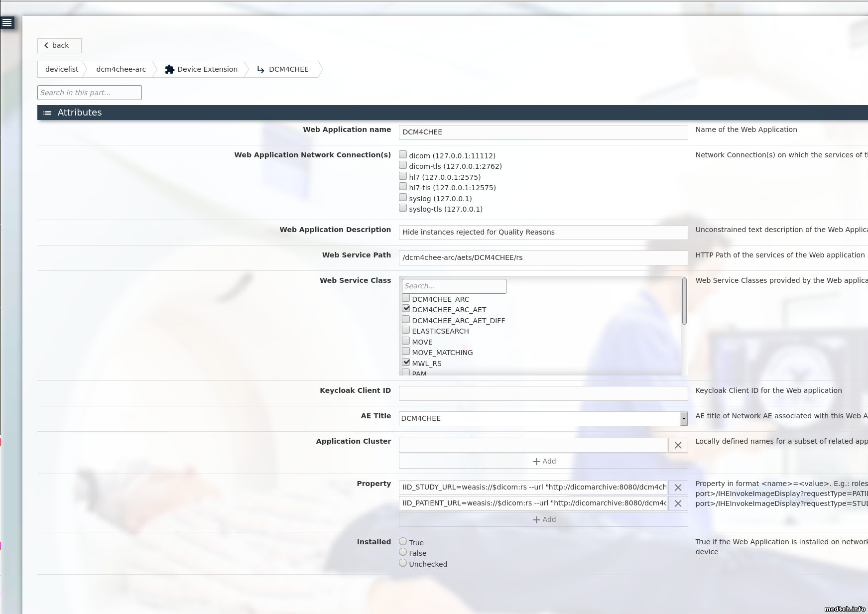Focus the Search in this part field
868x614 pixels.
[x=90, y=93]
